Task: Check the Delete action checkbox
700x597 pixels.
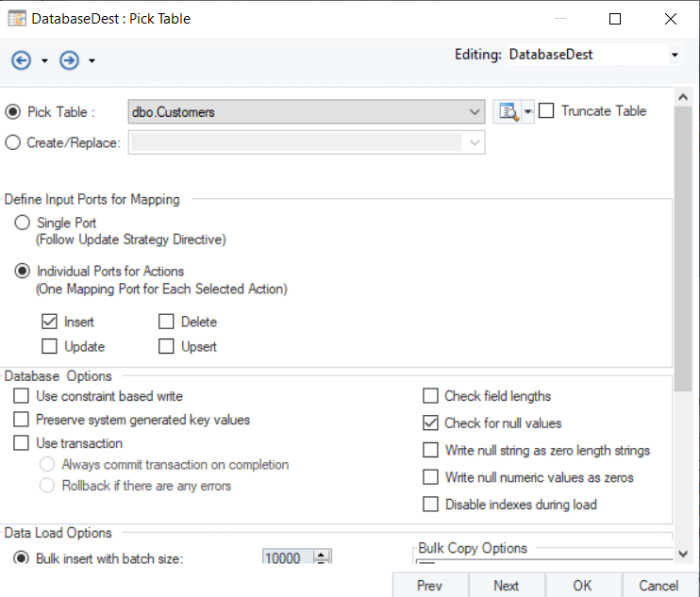Action: click(x=166, y=322)
